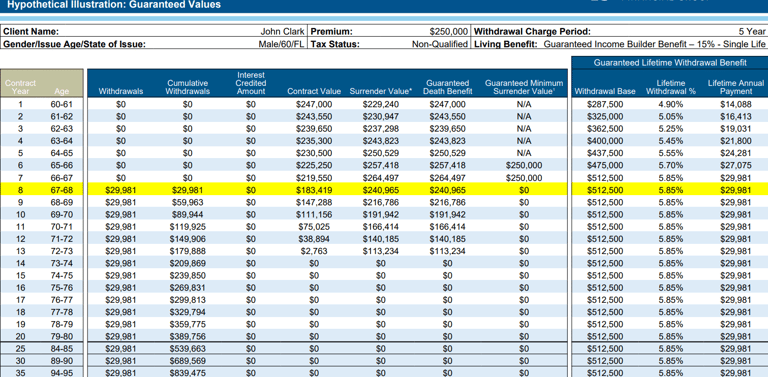Click the 67-68 age cell in highlighted row
The image size is (768, 377).
tap(62, 190)
